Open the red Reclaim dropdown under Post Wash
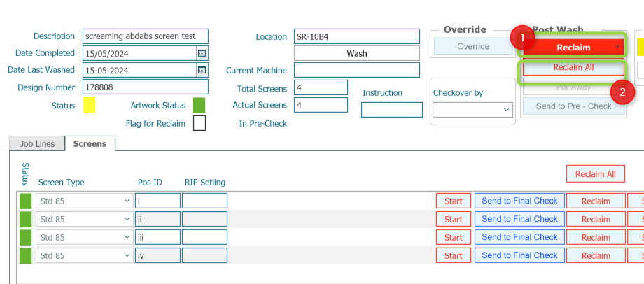 573,47
